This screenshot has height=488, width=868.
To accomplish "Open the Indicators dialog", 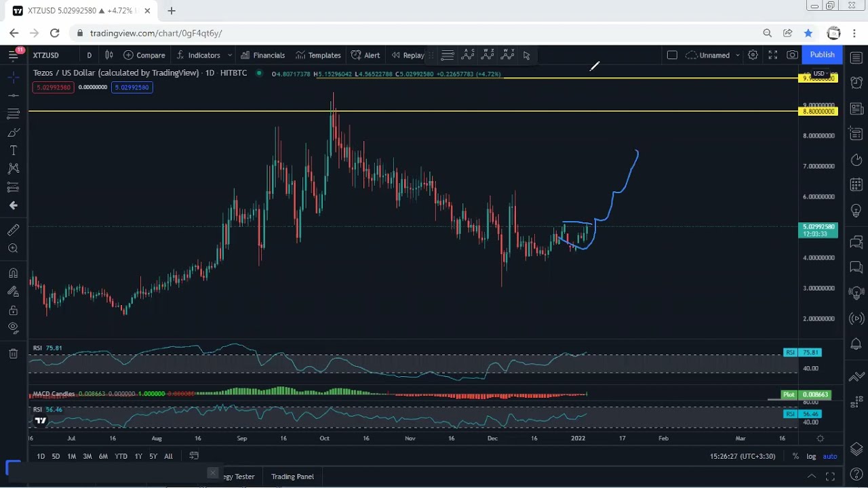I will click(199, 55).
